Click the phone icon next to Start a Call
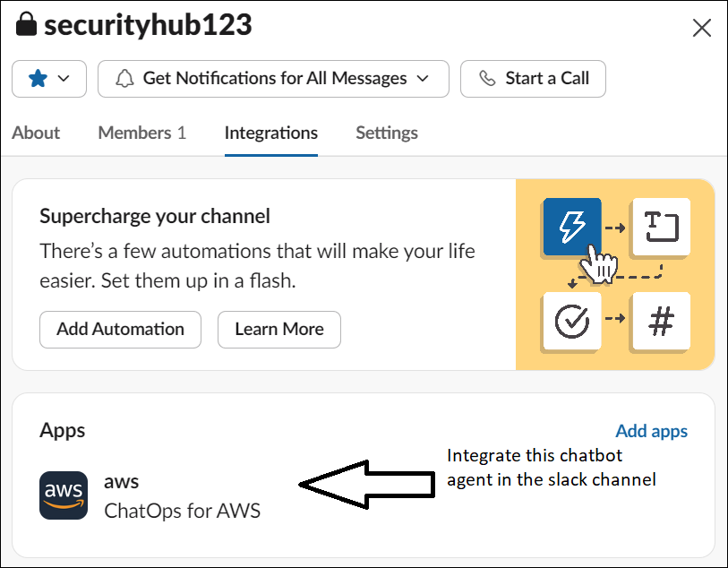Screen dimensions: 728x568 click(x=487, y=79)
